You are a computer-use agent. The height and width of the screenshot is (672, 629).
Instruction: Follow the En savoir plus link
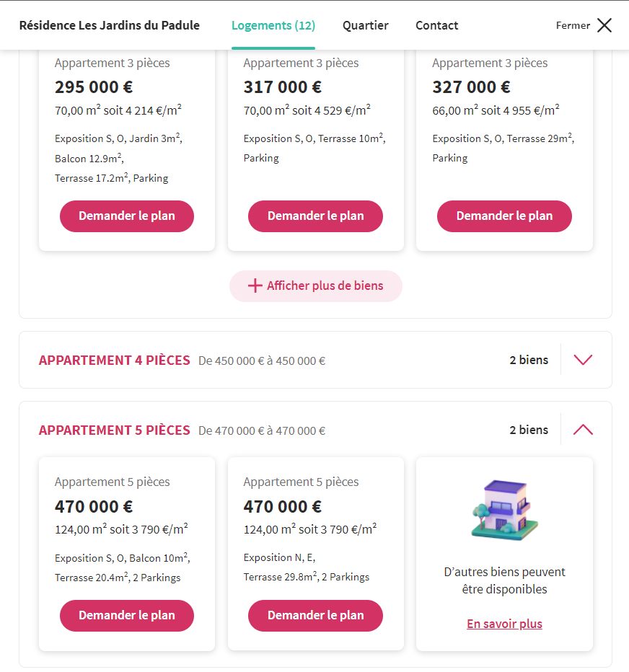tap(504, 624)
